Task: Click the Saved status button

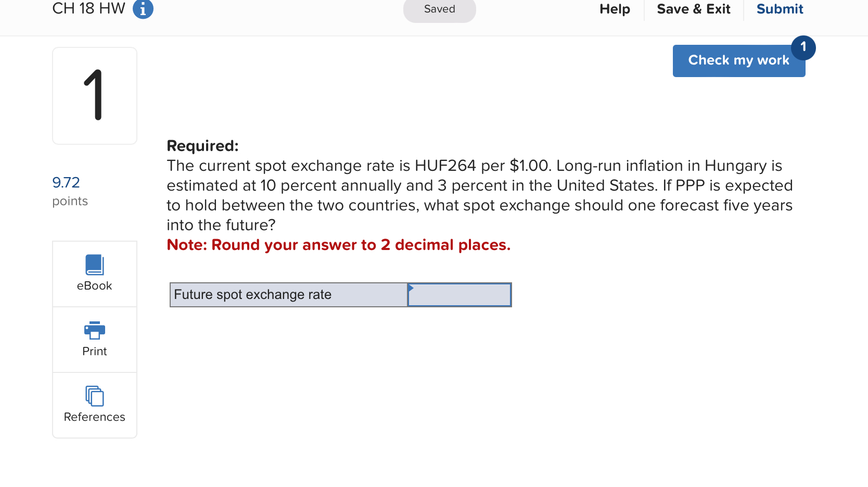Action: point(439,9)
